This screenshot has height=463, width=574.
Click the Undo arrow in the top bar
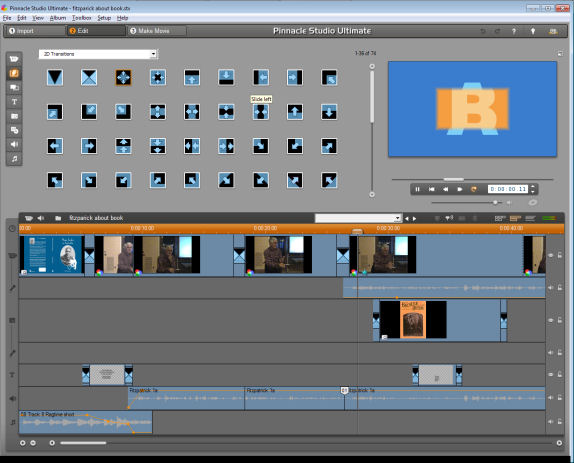click(x=483, y=31)
